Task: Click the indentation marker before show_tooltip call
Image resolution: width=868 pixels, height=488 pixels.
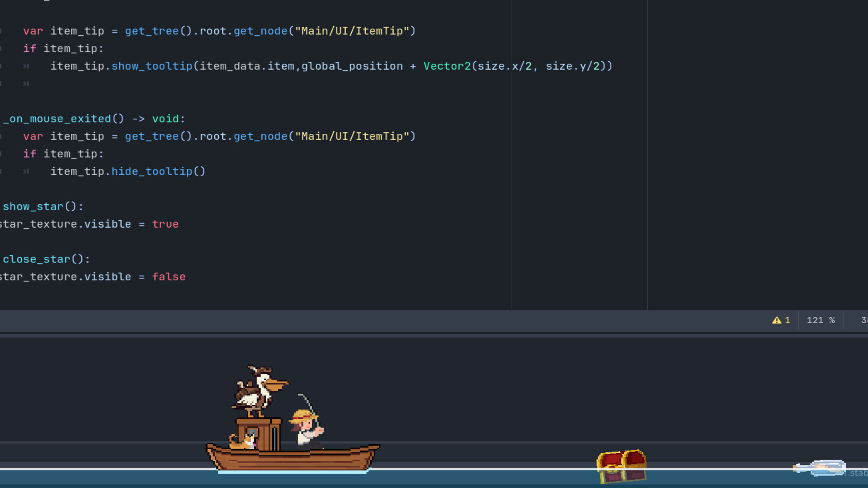Action: (26, 66)
